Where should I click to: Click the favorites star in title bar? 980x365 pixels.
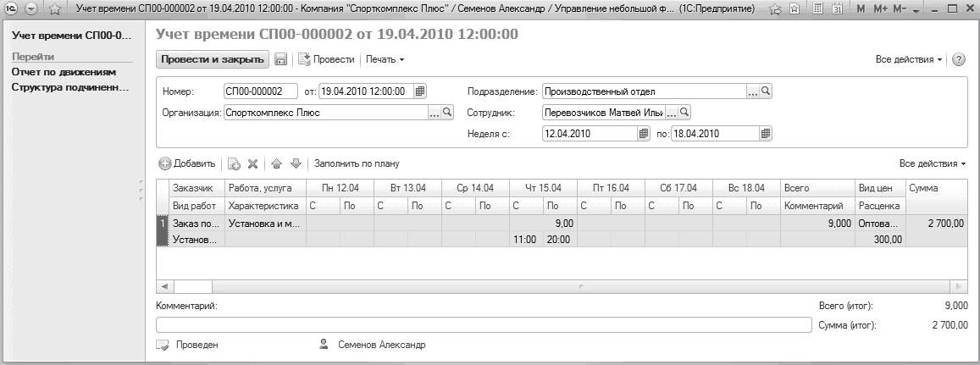(53, 9)
